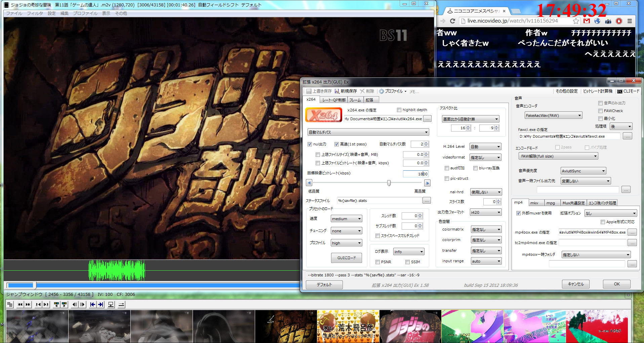Open CLI mode (CLIモード) in x264 dialog

(x=628, y=91)
